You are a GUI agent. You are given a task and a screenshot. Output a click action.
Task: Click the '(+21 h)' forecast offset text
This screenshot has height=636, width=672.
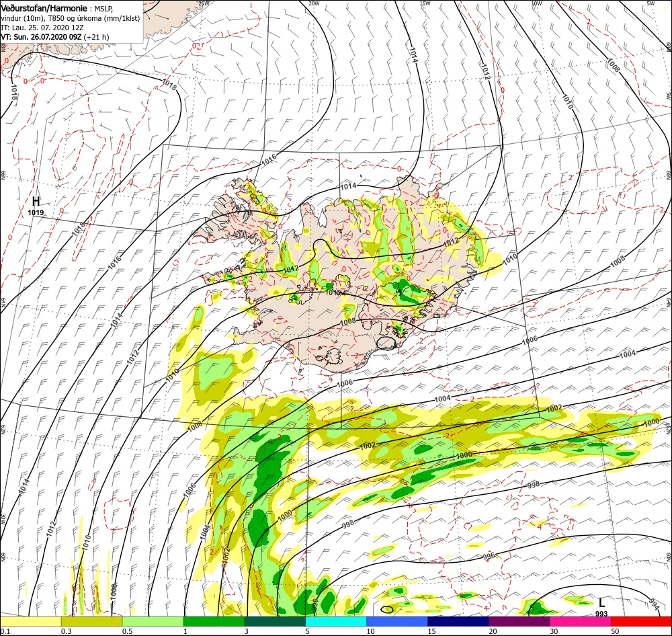tap(96, 37)
